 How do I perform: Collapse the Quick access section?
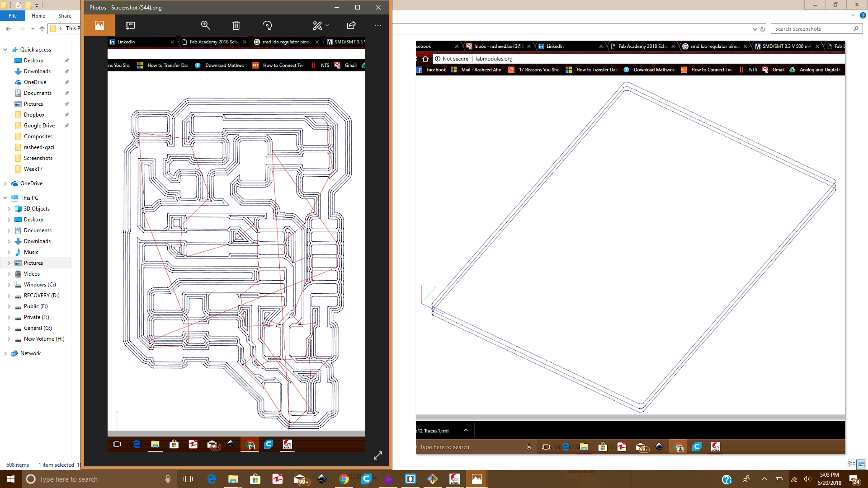click(x=5, y=50)
